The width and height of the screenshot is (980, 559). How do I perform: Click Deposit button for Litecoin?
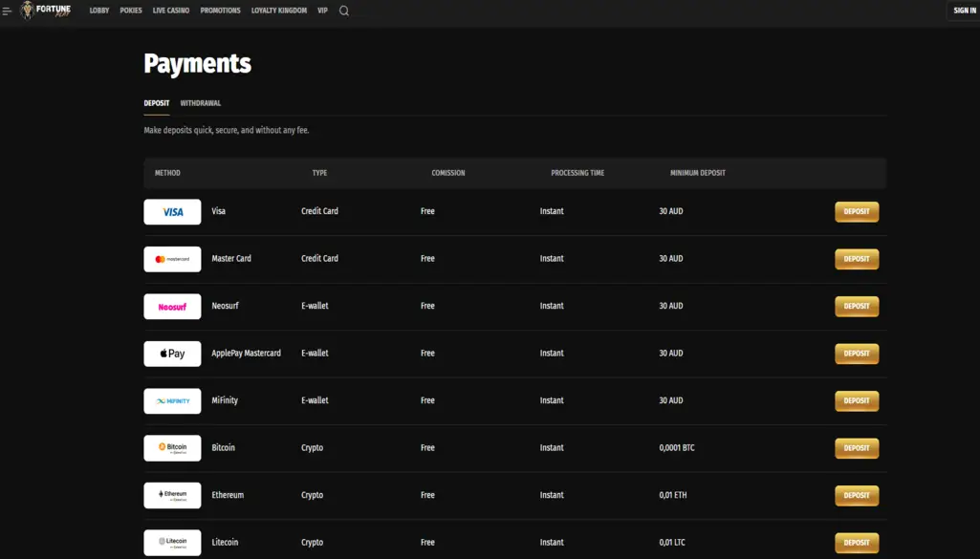856,542
